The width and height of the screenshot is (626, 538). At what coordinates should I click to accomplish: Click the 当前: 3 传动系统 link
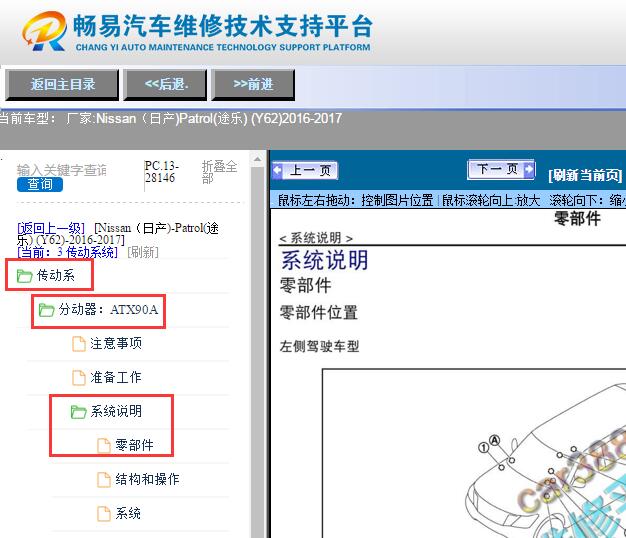coord(67,252)
